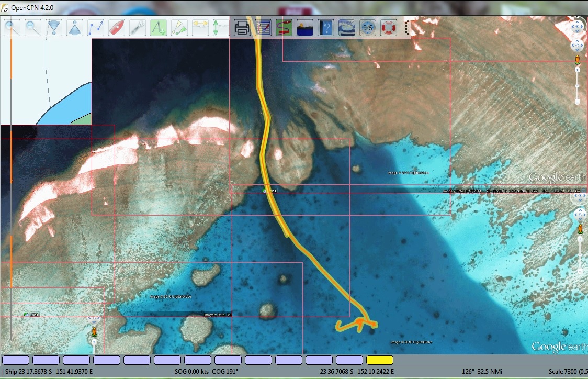Create a new route
This screenshot has width=588, height=379.
pyautogui.click(x=95, y=28)
